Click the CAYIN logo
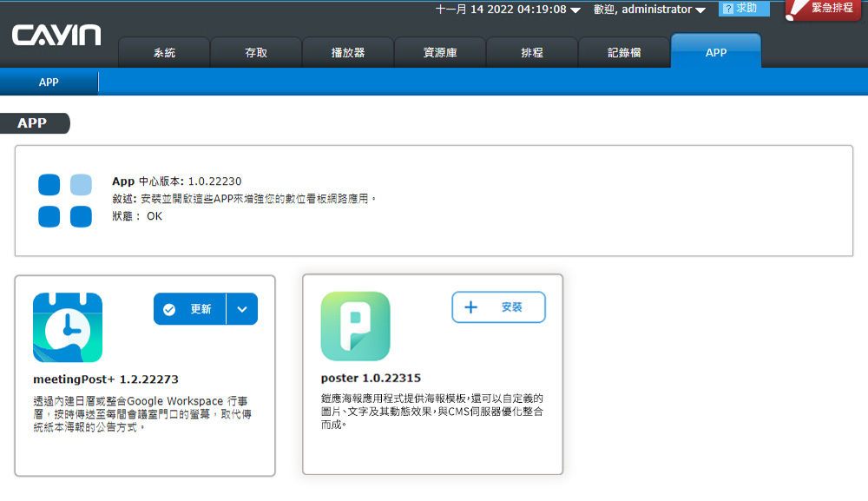This screenshot has height=501, width=868. tap(56, 36)
